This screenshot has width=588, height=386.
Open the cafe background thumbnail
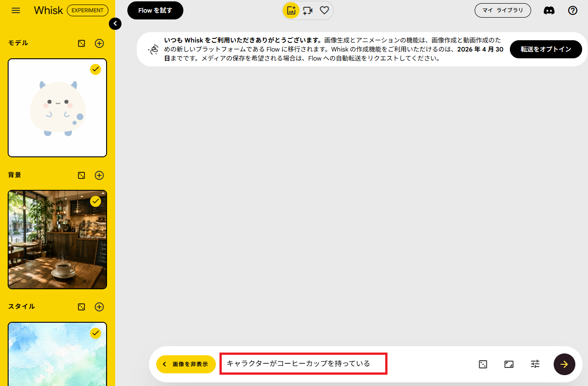(x=57, y=240)
